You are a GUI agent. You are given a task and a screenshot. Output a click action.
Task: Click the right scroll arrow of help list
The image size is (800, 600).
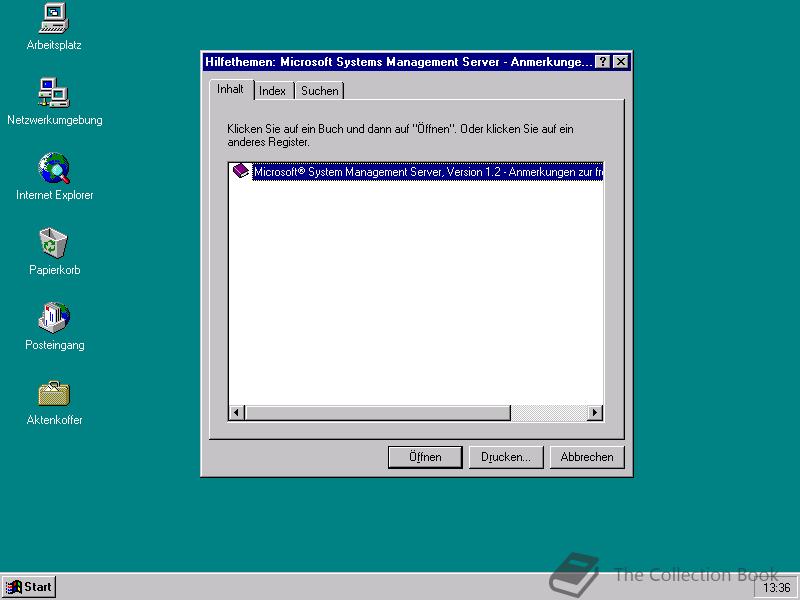pos(595,412)
